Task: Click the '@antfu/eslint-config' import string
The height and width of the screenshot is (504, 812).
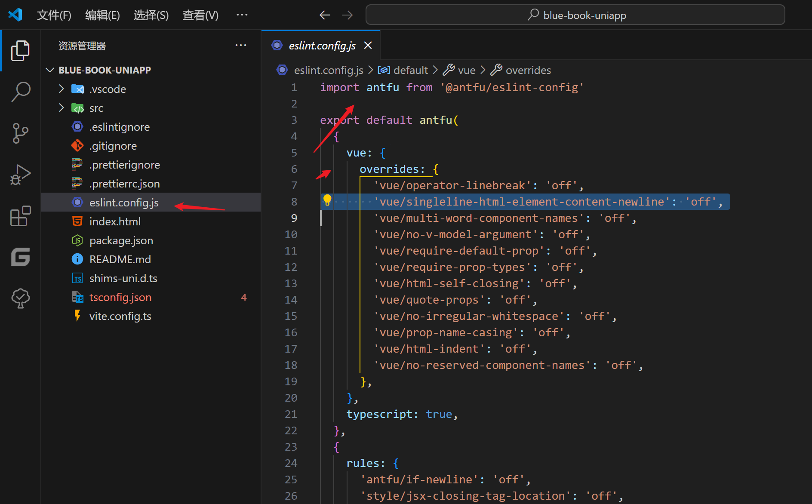Action: [512, 87]
